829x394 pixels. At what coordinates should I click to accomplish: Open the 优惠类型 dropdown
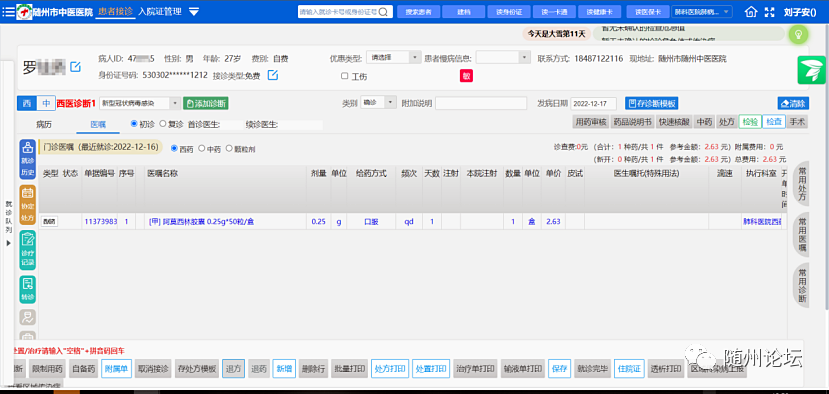tap(394, 57)
